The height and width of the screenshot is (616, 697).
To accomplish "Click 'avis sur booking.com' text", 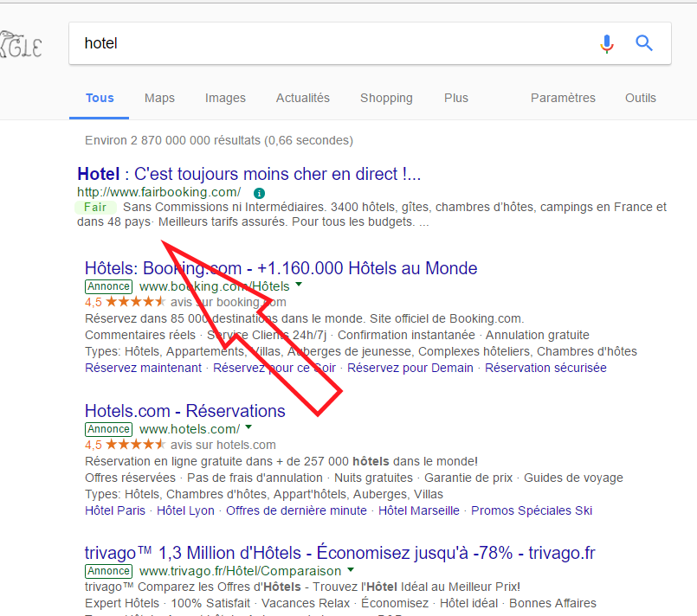I will [x=229, y=302].
